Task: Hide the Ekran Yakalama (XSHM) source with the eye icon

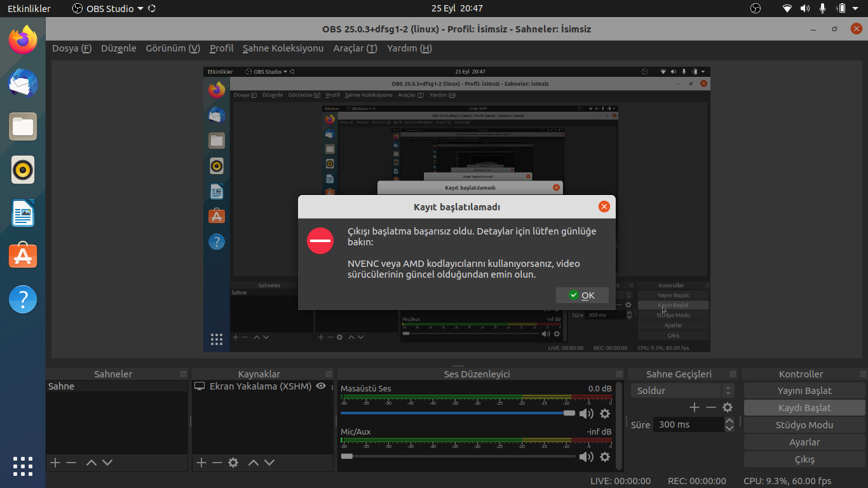Action: [x=321, y=386]
